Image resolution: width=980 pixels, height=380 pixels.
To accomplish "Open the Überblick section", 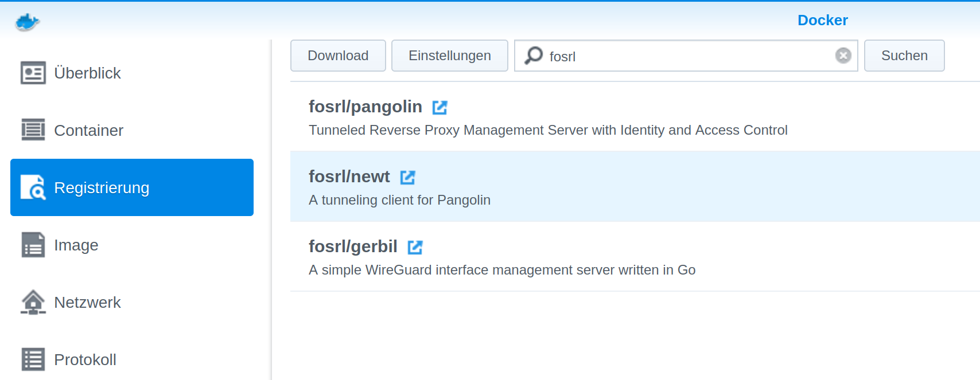I will tap(132, 73).
